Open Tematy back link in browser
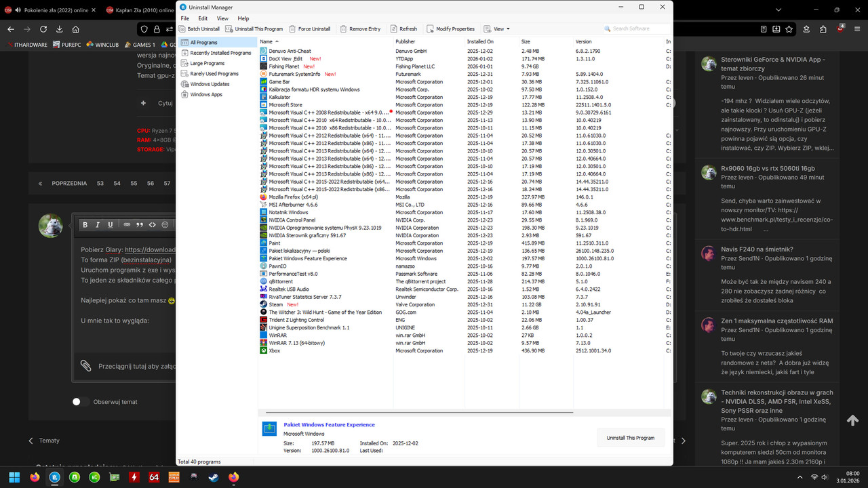The width and height of the screenshot is (868, 488). pyautogui.click(x=44, y=441)
